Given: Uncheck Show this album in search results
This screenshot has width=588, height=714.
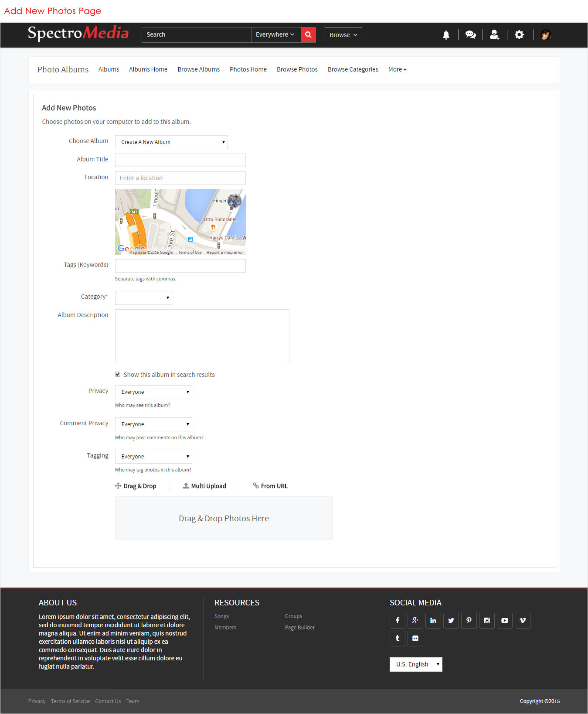Looking at the screenshot, I should coord(118,375).
